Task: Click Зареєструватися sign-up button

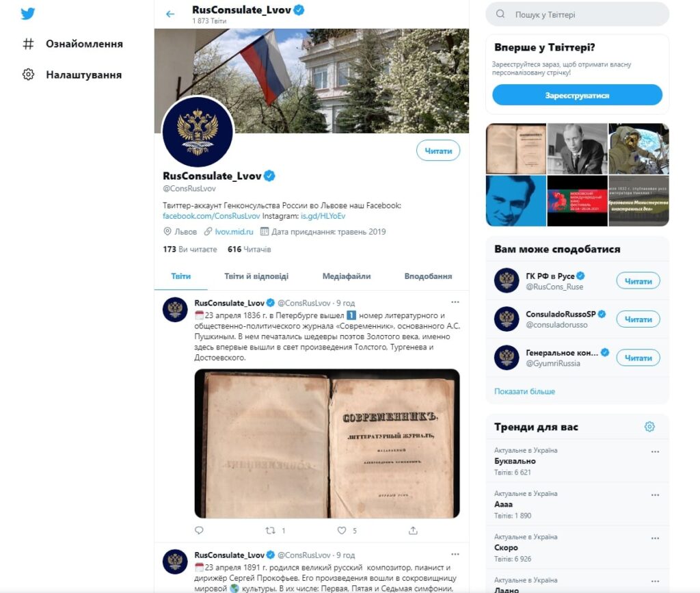Action: tap(577, 95)
